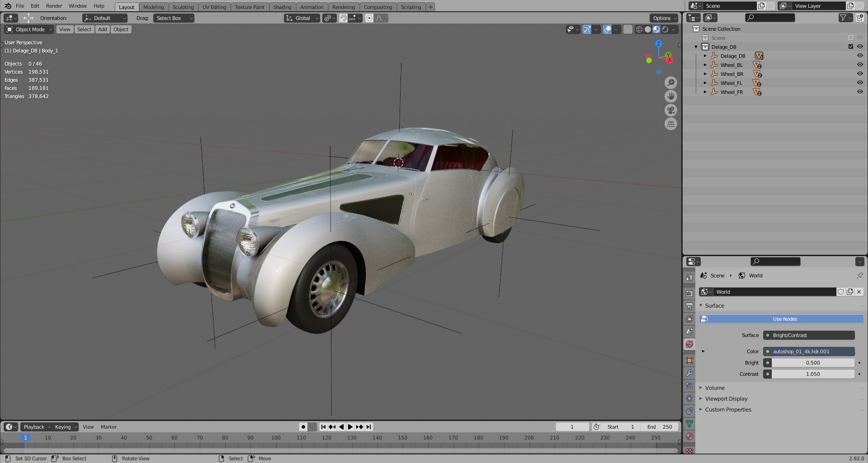
Task: Open the Object Mode dropdown
Action: (x=29, y=29)
